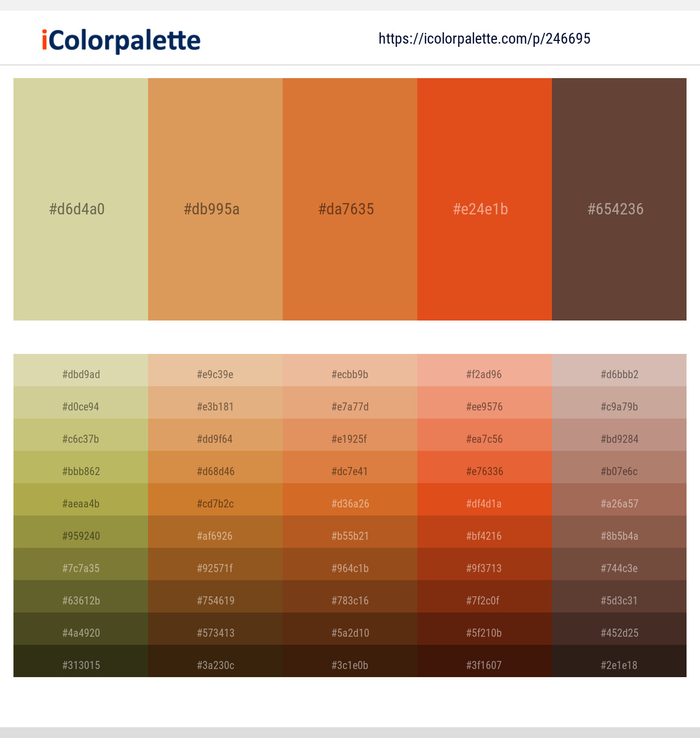Select the #d6bbb2 shade swatch
This screenshot has height=738, width=700.
pyautogui.click(x=619, y=374)
